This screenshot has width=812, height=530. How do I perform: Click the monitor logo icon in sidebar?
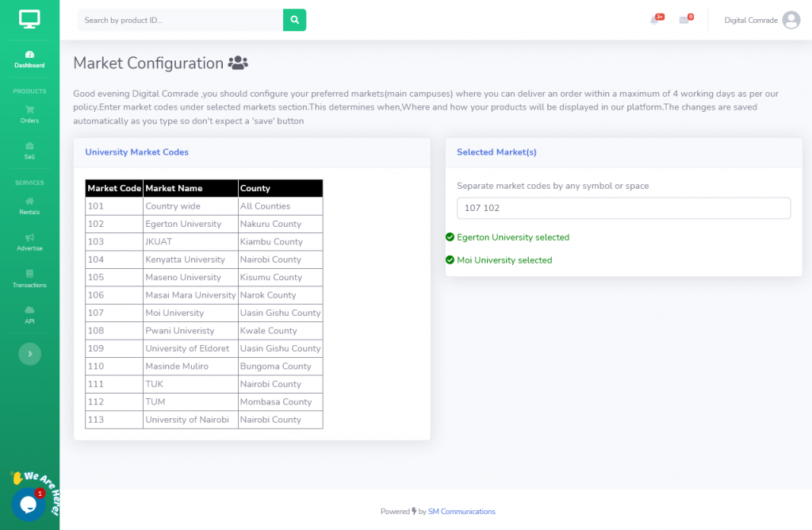29,19
